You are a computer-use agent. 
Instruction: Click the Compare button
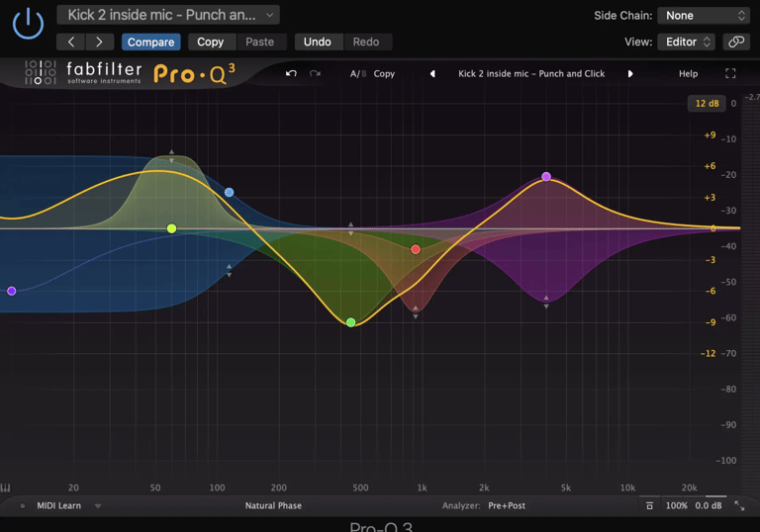pyautogui.click(x=150, y=43)
